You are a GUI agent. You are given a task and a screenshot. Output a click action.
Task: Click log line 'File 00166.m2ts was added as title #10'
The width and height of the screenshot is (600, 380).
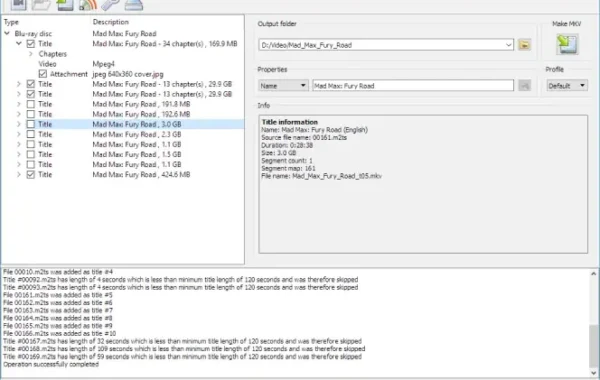click(59, 333)
